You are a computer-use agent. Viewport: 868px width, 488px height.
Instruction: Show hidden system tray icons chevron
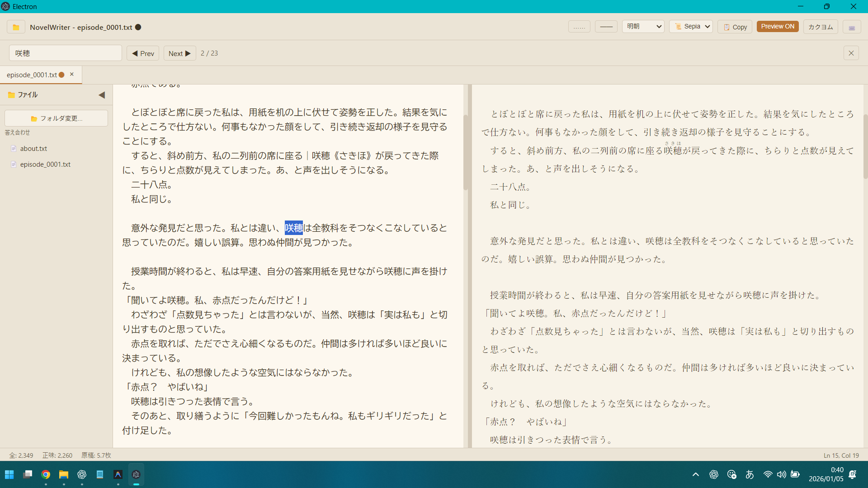696,474
